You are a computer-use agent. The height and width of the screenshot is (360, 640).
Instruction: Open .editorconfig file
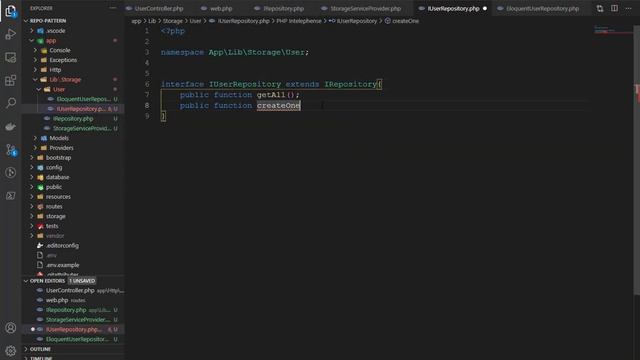[62, 246]
